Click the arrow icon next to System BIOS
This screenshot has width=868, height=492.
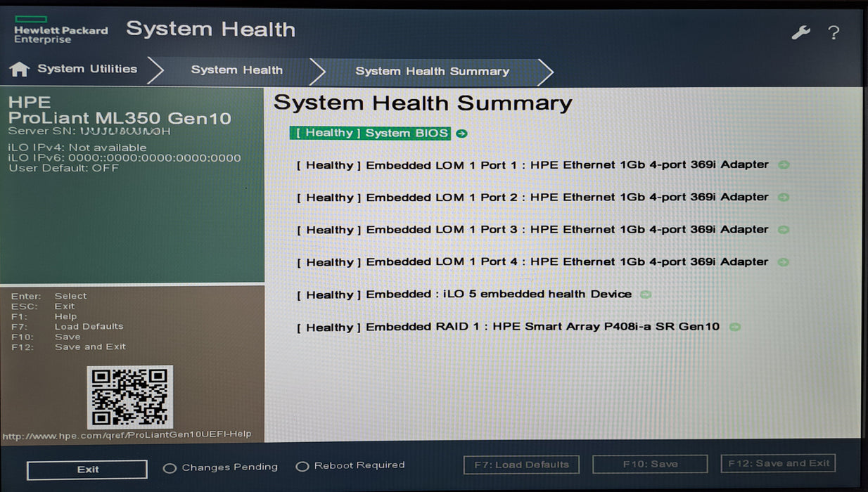coord(461,134)
